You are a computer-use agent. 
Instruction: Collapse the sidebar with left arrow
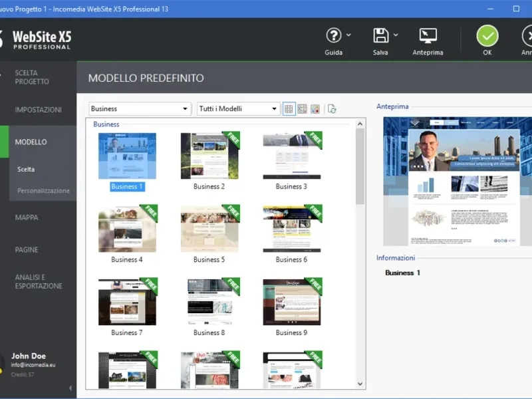click(70, 388)
